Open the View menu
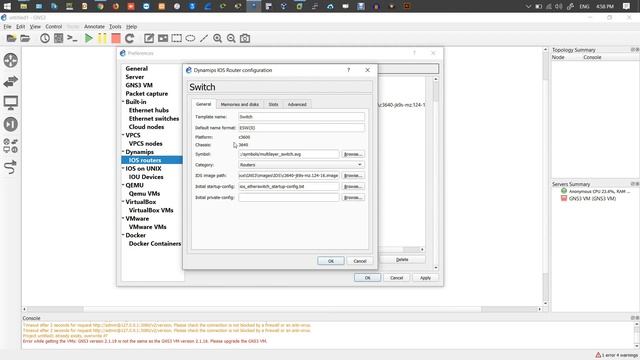 tap(35, 27)
